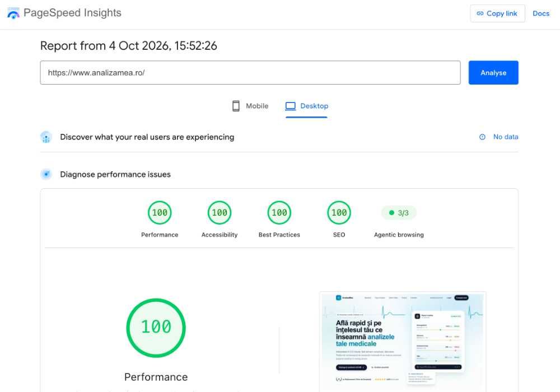Open the PageSpeed Insights logo icon
The width and height of the screenshot is (560, 392).
(x=13, y=13)
